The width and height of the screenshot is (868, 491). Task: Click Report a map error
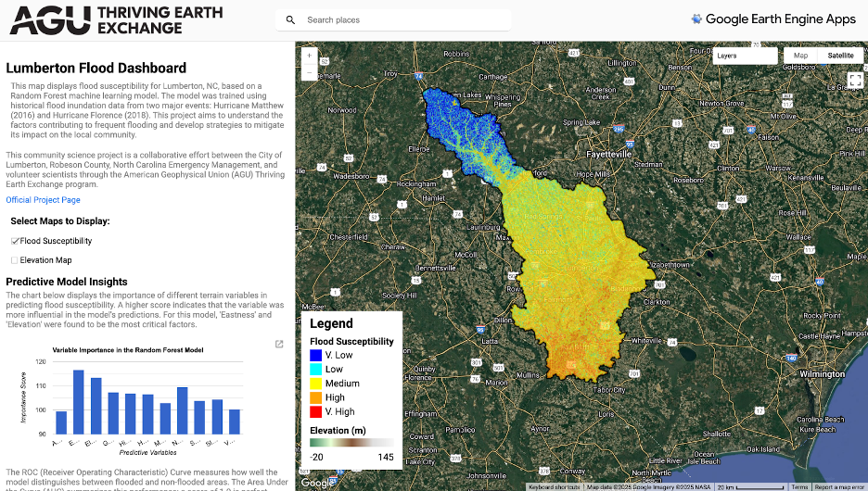(x=840, y=486)
